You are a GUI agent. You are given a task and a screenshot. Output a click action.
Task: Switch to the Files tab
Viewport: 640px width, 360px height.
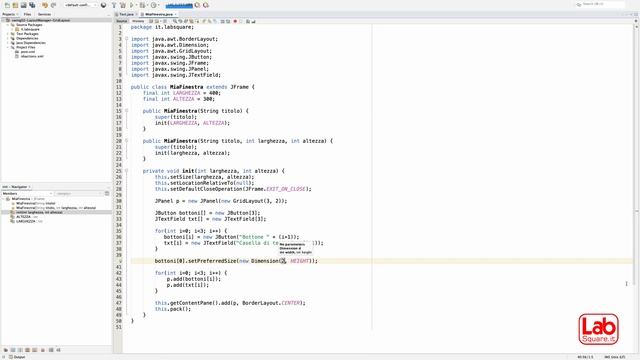27,14
